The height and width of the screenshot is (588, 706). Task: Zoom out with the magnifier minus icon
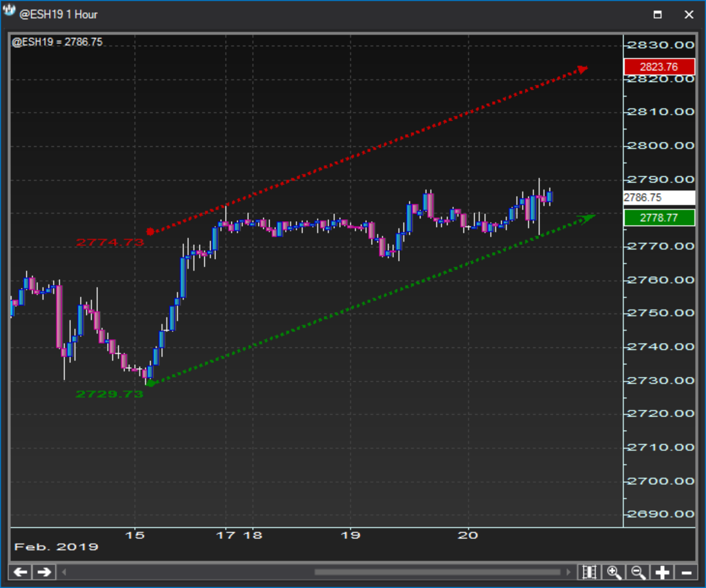638,572
